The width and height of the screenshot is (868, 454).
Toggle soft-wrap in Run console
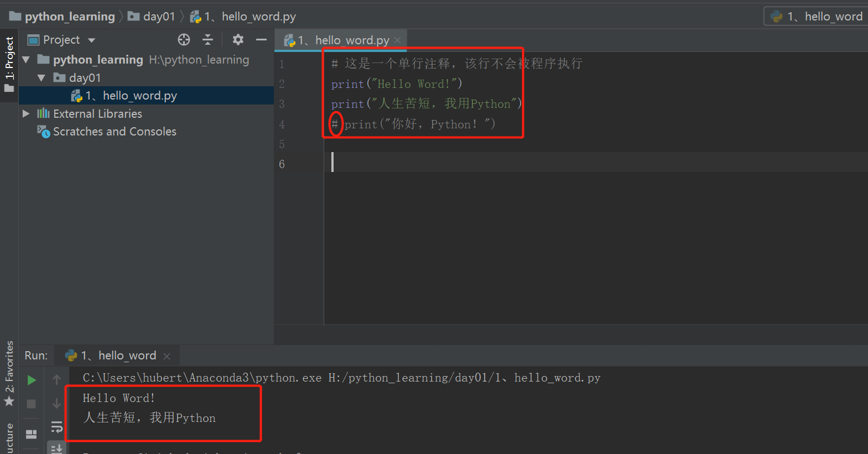pyautogui.click(x=56, y=427)
